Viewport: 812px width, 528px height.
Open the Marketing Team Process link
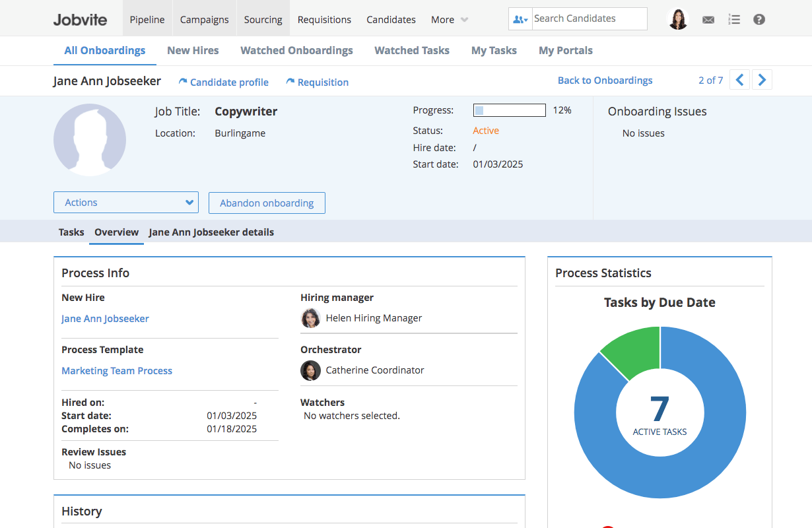coord(117,371)
